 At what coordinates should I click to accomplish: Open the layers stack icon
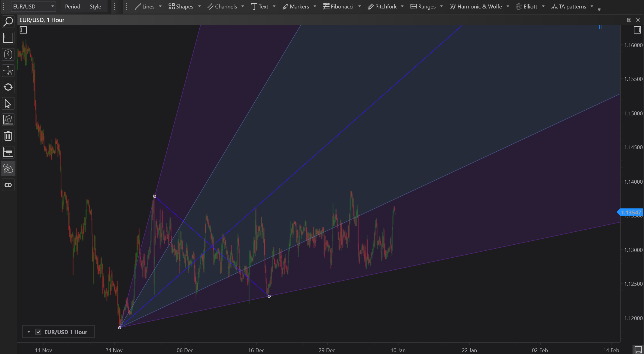tap(8, 120)
